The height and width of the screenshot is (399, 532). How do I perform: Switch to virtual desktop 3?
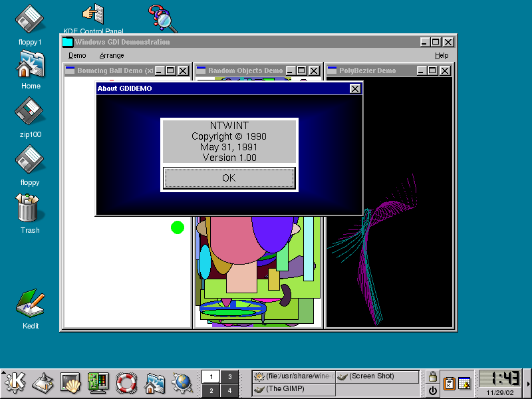pos(229,376)
